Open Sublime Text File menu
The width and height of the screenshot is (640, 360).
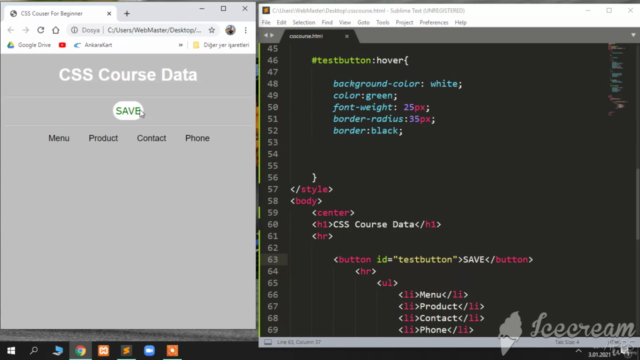click(x=266, y=22)
